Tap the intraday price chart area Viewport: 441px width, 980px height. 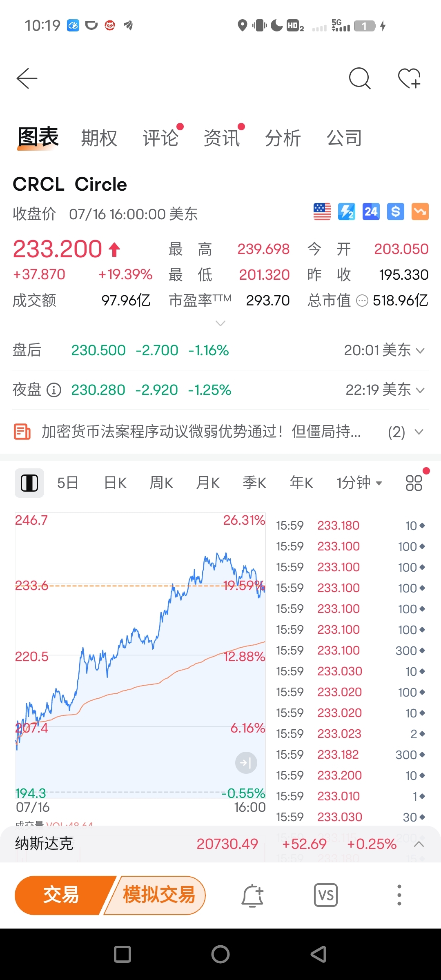coord(140,655)
